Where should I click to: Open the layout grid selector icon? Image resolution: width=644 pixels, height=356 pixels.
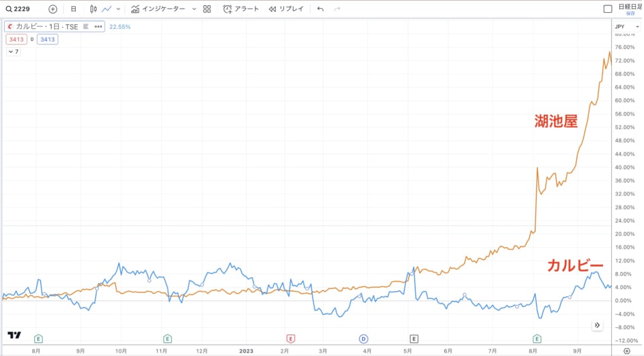tap(207, 9)
